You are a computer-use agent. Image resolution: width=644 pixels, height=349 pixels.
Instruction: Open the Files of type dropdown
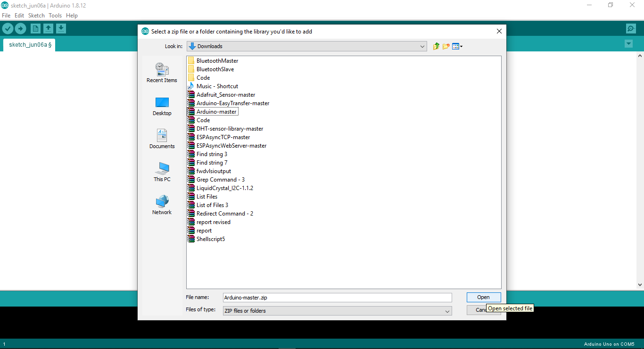tap(337, 311)
